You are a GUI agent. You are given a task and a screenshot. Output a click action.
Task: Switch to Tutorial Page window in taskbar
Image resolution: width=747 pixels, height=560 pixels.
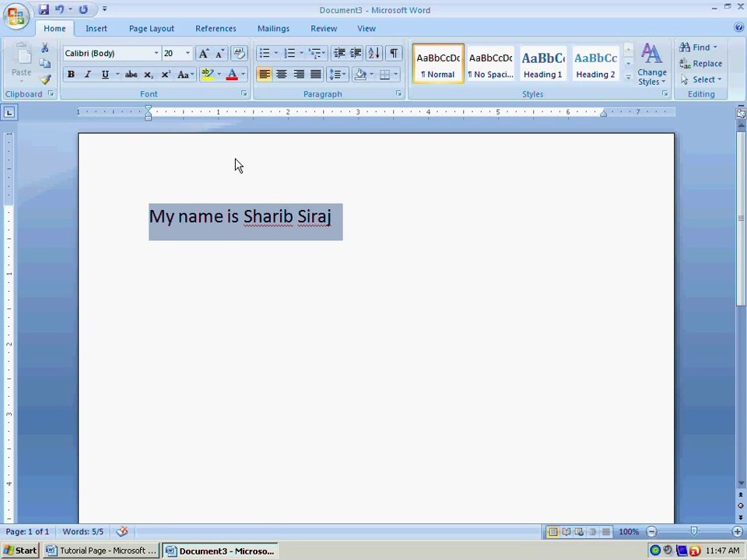(101, 551)
